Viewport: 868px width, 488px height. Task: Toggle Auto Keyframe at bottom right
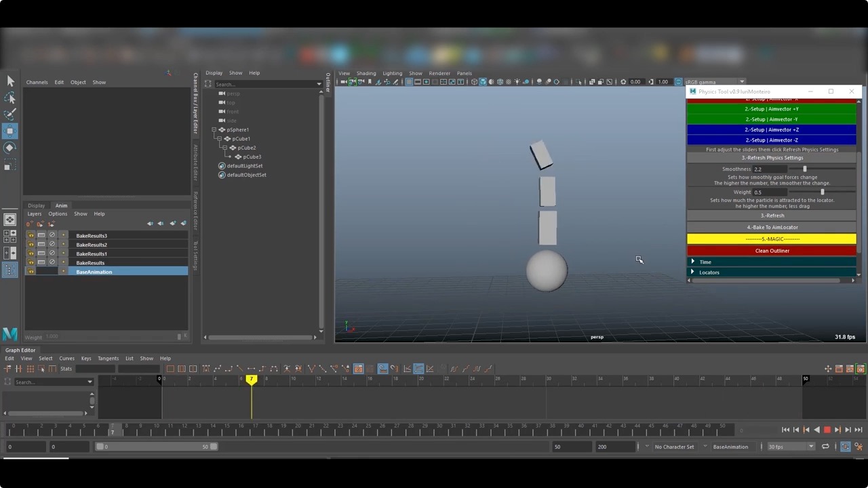[845, 447]
